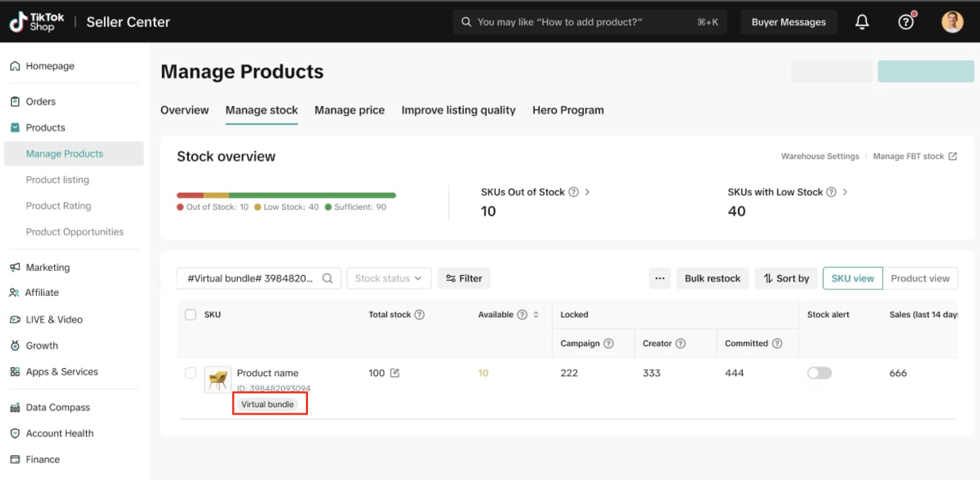The width and height of the screenshot is (980, 480).
Task: Click the info icon beside Campaign column
Action: pos(609,344)
